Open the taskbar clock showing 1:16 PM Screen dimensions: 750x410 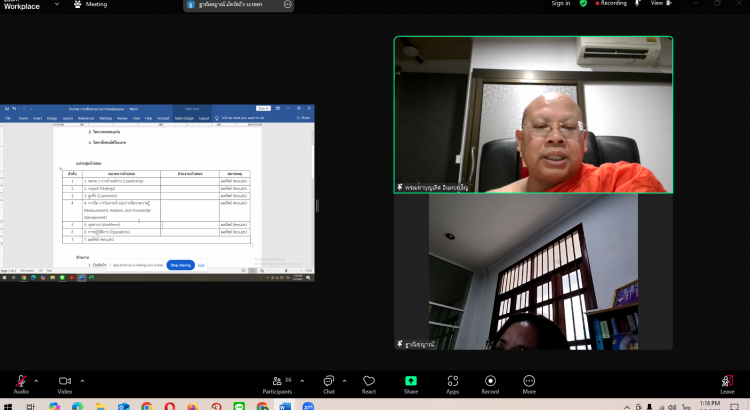coord(709,406)
